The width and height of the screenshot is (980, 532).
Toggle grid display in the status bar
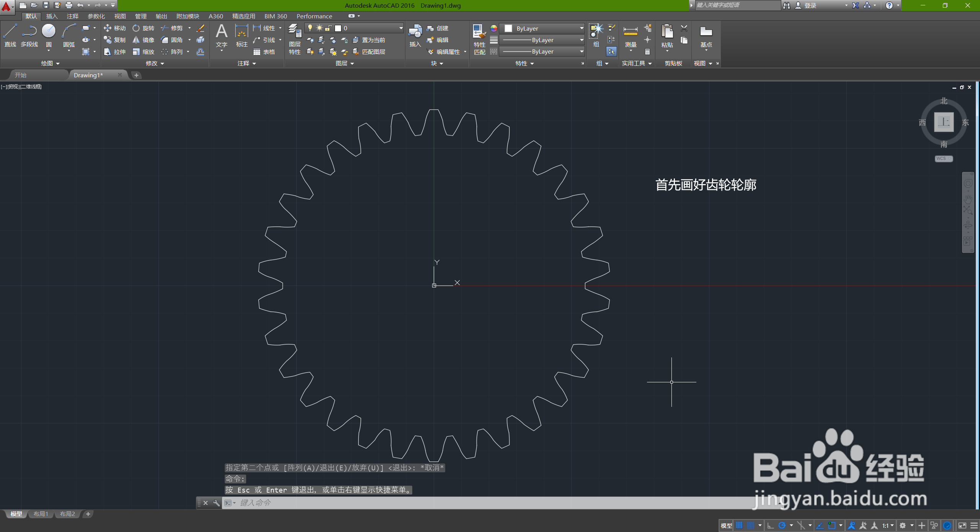click(x=738, y=525)
